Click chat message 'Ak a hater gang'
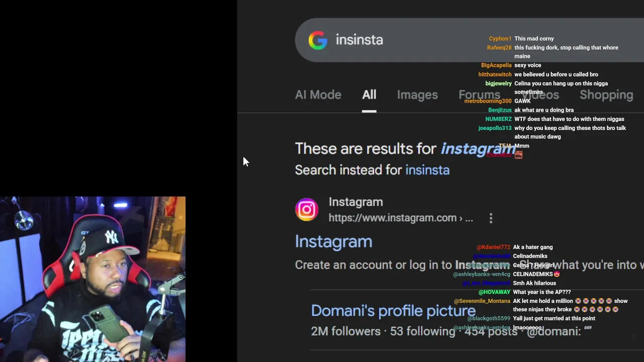The height and width of the screenshot is (362, 644). point(533,247)
